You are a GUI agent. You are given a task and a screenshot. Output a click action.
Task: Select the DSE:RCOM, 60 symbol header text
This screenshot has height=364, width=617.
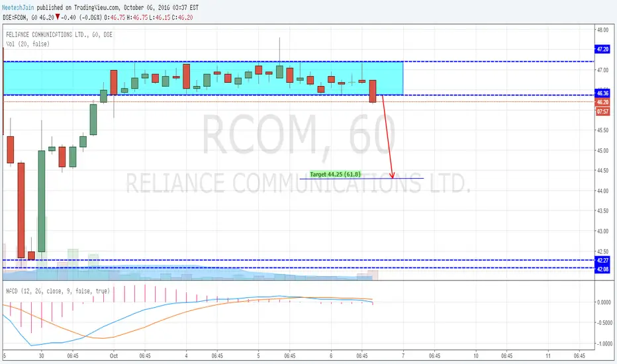[20, 17]
